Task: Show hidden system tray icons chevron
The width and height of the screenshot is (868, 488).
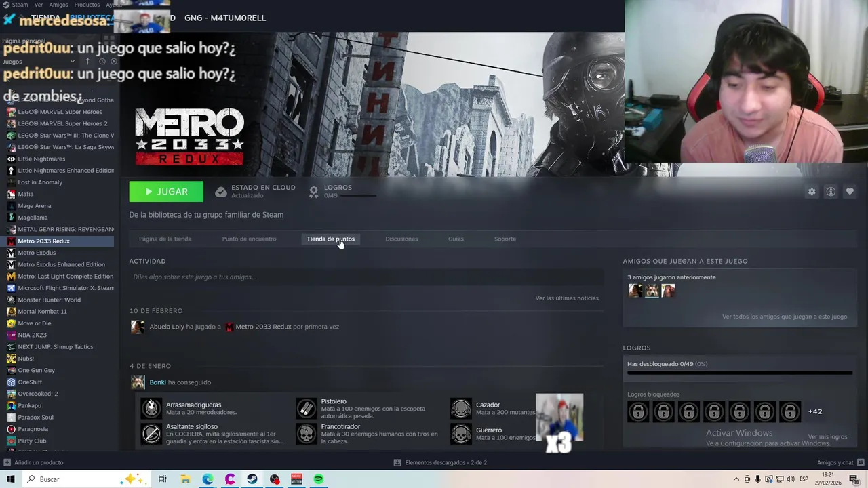Action: [736, 479]
